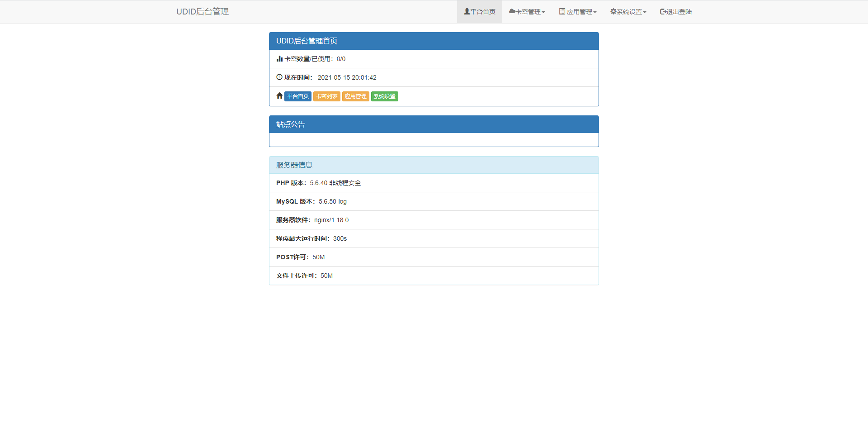Select the UDID后台管理首页 panel heading
868x424 pixels.
434,41
